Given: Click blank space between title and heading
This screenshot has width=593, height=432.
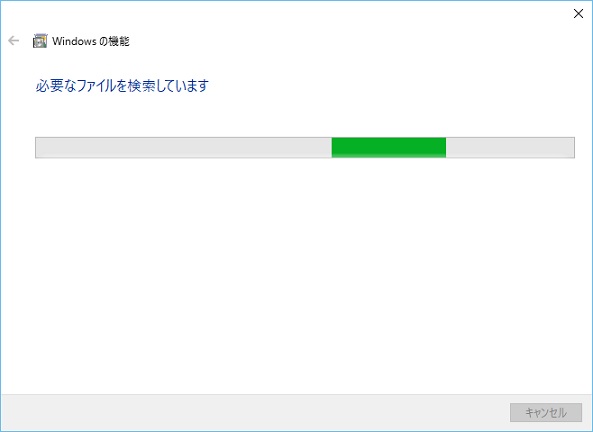Looking at the screenshot, I should [296, 62].
